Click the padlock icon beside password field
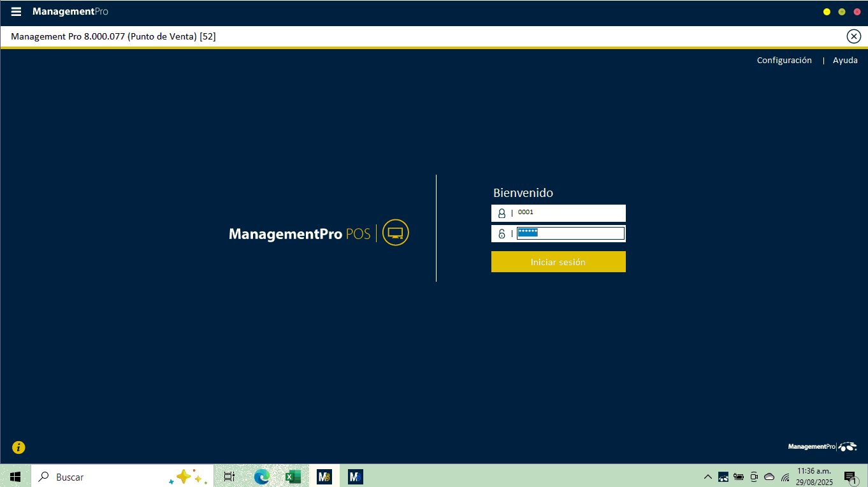Image resolution: width=868 pixels, height=487 pixels. pos(502,234)
